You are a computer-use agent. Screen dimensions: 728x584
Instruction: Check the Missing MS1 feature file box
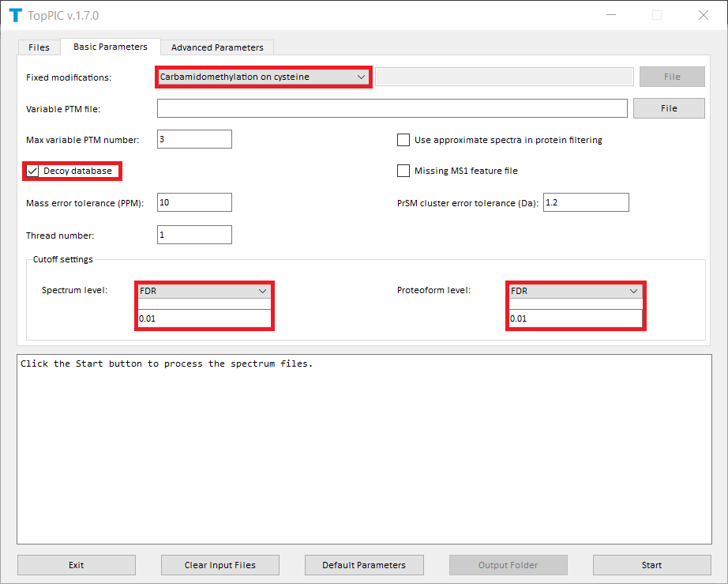click(403, 171)
